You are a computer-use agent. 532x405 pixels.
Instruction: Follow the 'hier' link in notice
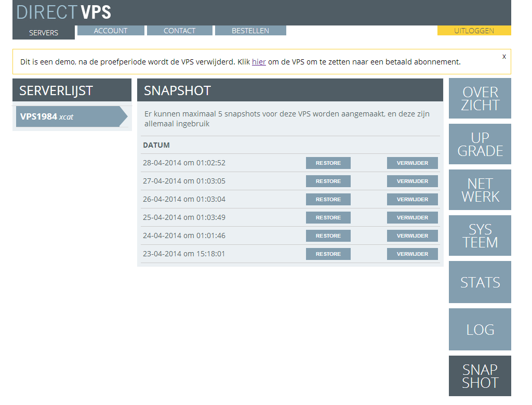click(x=259, y=62)
